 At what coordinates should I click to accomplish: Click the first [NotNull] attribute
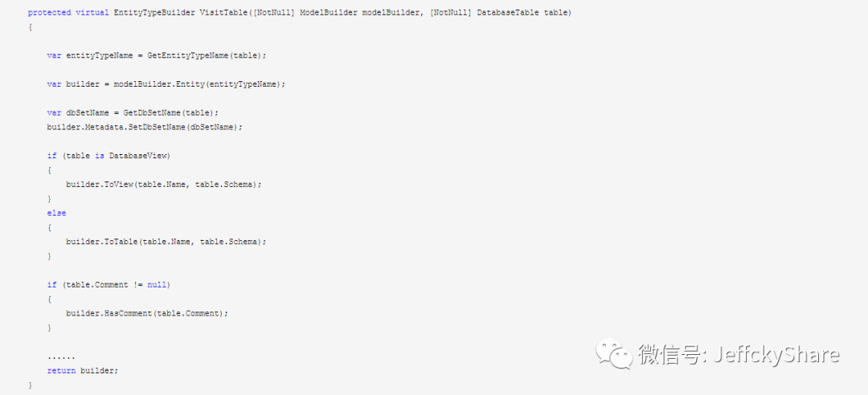pos(273,13)
